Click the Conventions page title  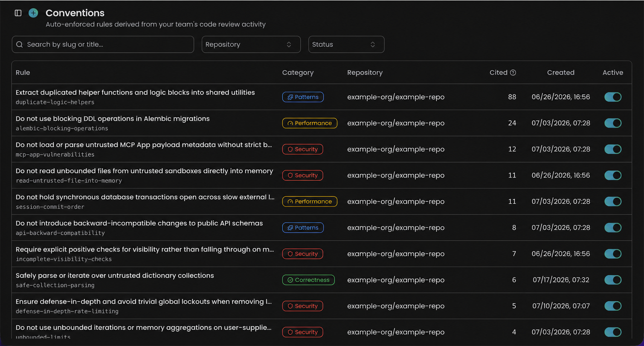point(75,13)
